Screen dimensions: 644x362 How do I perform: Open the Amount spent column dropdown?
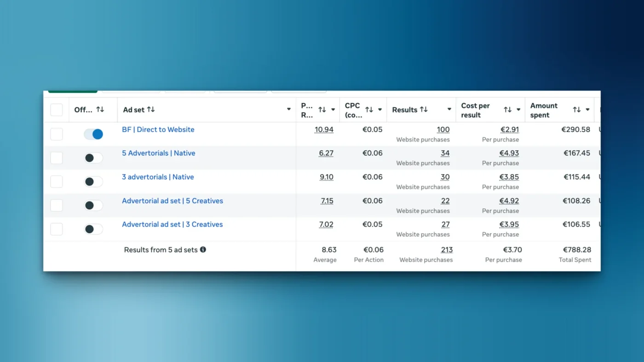coord(587,109)
